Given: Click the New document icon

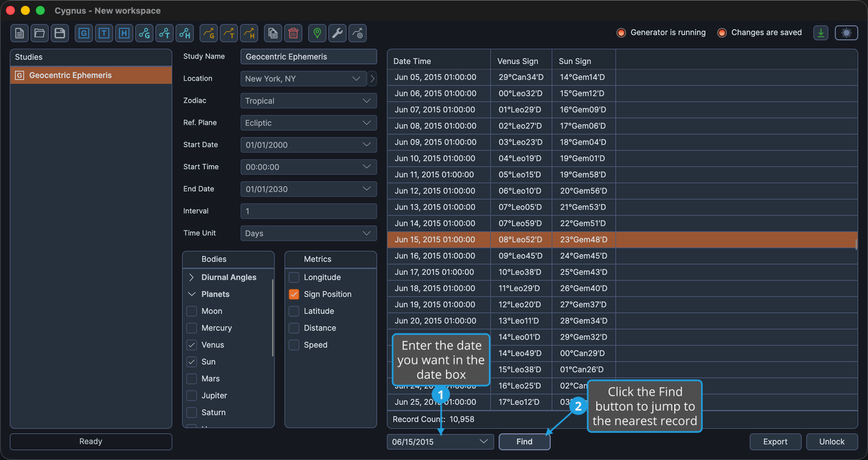Looking at the screenshot, I should (x=20, y=32).
